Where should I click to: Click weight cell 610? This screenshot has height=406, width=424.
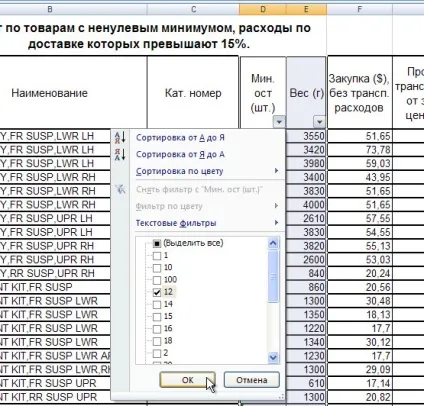click(306, 383)
